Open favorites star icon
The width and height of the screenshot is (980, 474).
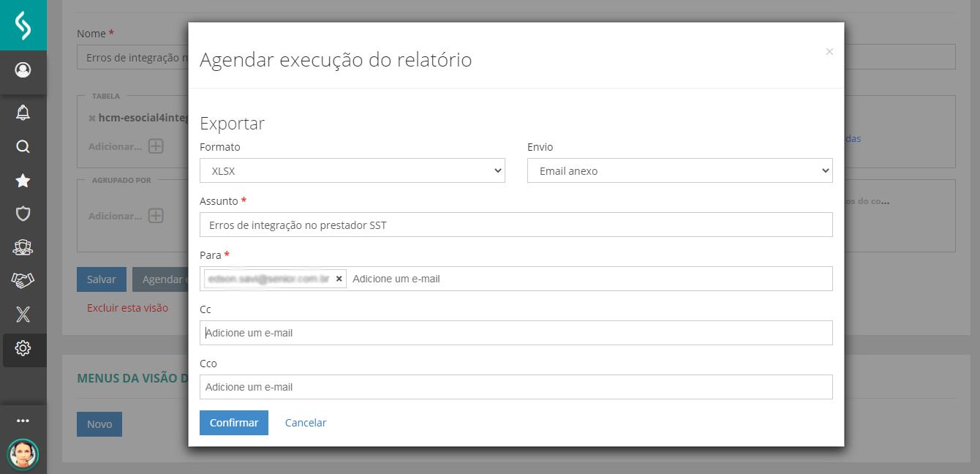click(23, 180)
